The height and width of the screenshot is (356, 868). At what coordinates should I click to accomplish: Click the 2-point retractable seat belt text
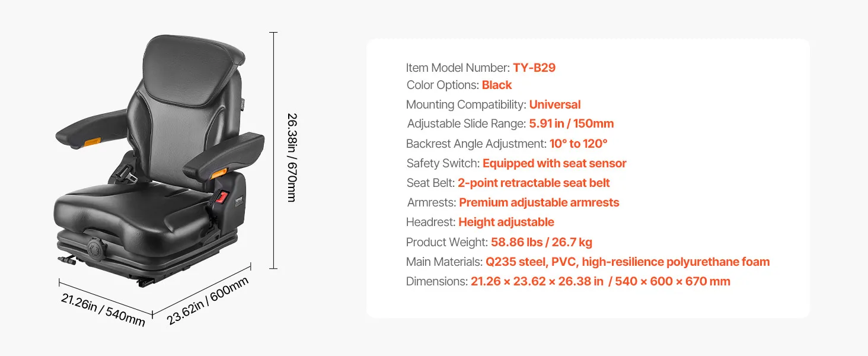[x=534, y=183]
